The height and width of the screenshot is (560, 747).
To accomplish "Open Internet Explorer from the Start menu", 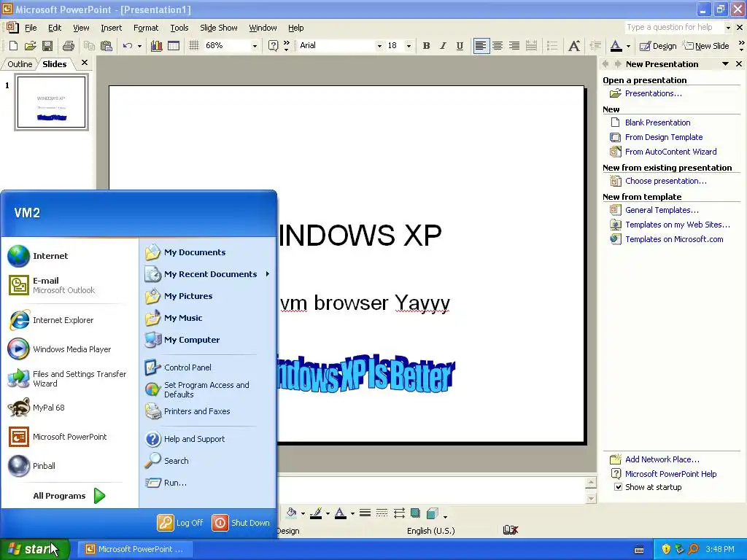I will 63,320.
